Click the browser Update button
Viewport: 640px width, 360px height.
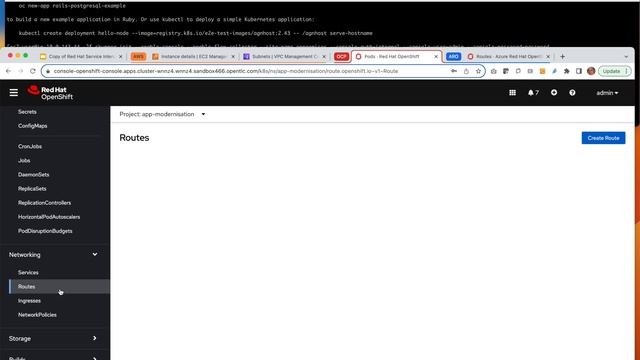[615, 71]
